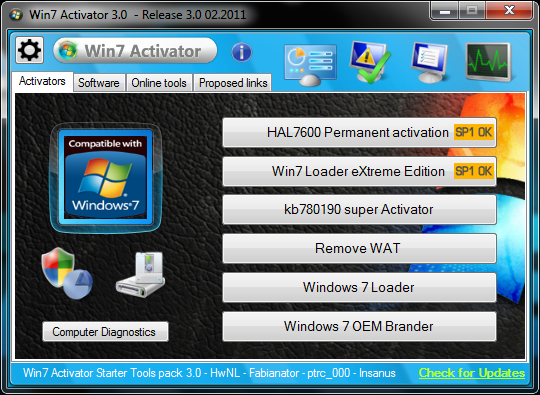Click the Remove WAT button
This screenshot has height=395, width=540.
(x=360, y=248)
